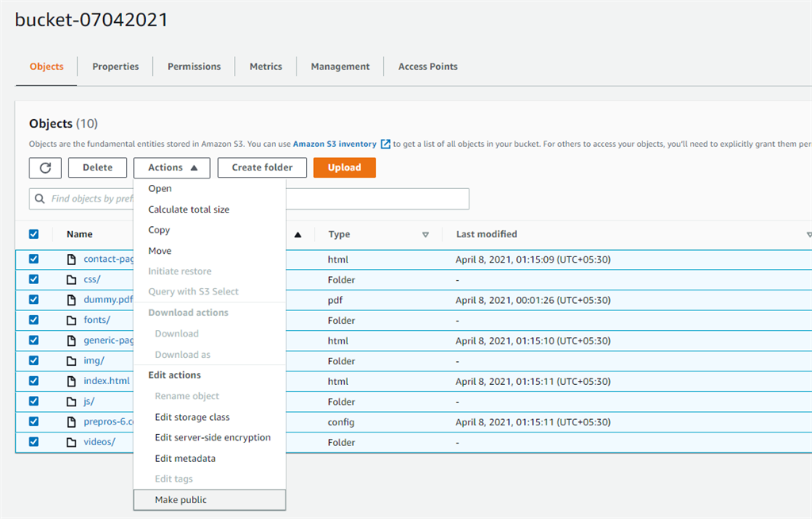Open the Last modified filter dropdown
Screen dimensions: 812x519
click(x=809, y=235)
